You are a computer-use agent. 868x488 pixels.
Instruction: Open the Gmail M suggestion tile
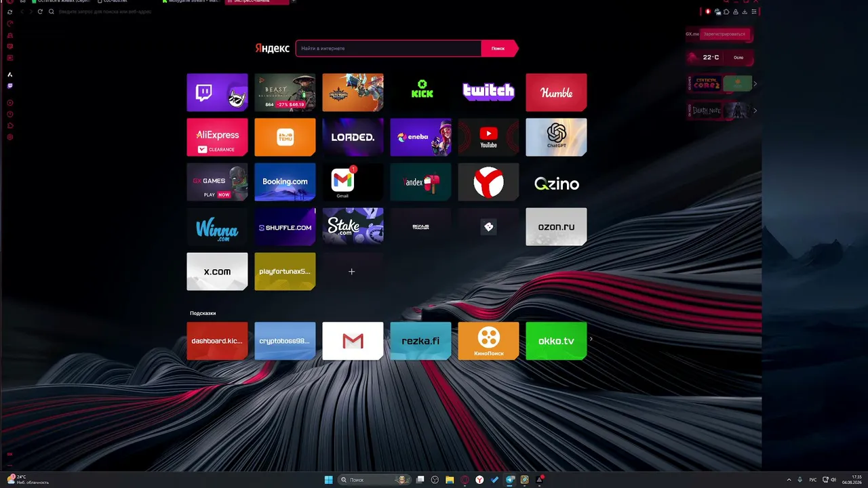click(353, 341)
